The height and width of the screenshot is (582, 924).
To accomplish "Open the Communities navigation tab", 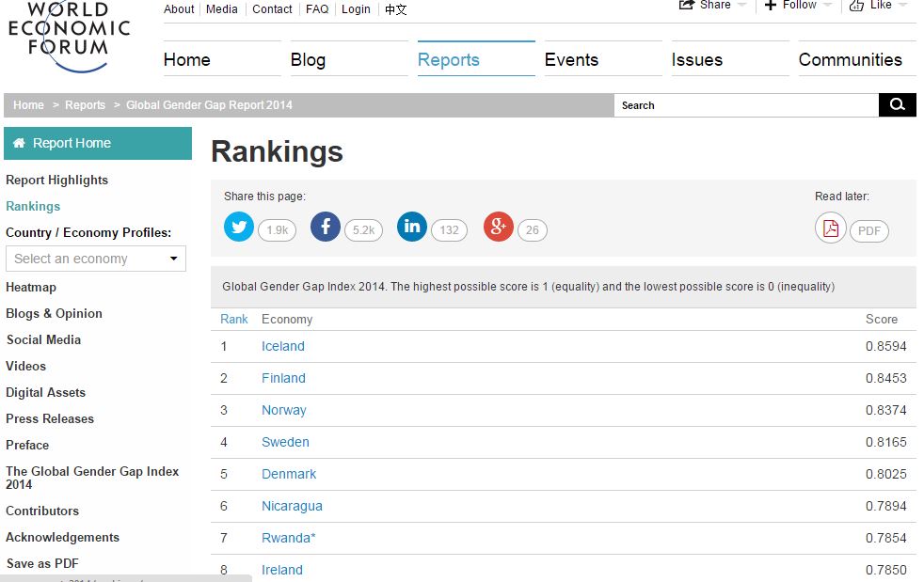I will coord(857,59).
